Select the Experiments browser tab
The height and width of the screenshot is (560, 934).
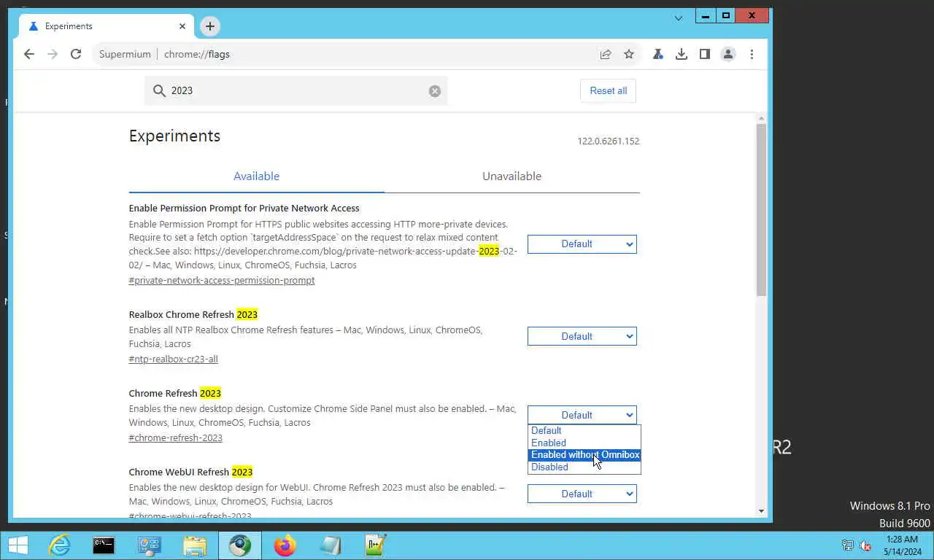(104, 26)
